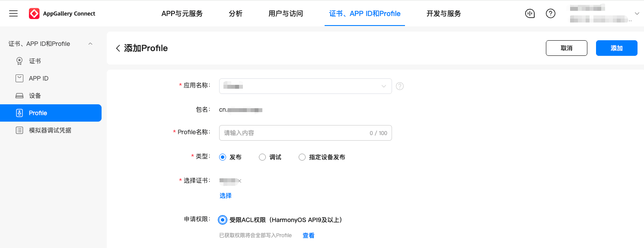Screen dimensions: 644x248
Task: Click the 包名 value starting with cn.
Action: [x=241, y=110]
